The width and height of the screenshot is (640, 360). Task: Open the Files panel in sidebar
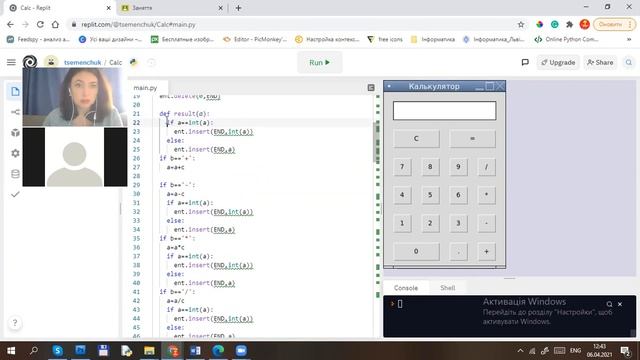[x=16, y=91]
